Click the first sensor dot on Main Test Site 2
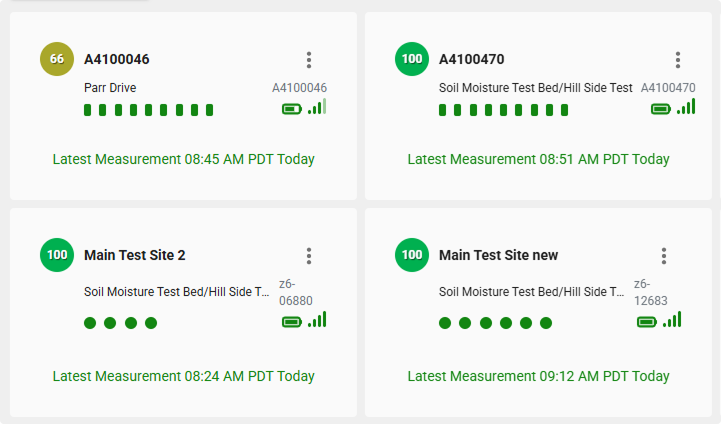This screenshot has height=424, width=721. [x=90, y=323]
